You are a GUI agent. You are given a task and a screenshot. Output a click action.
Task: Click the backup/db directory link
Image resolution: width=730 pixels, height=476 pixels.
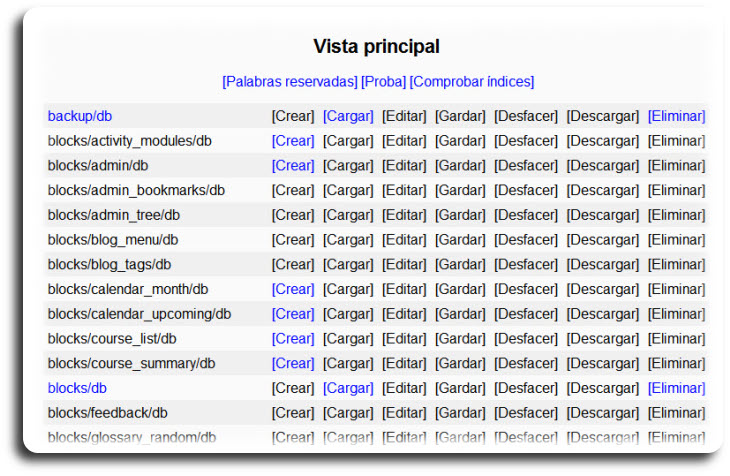pyautogui.click(x=79, y=116)
